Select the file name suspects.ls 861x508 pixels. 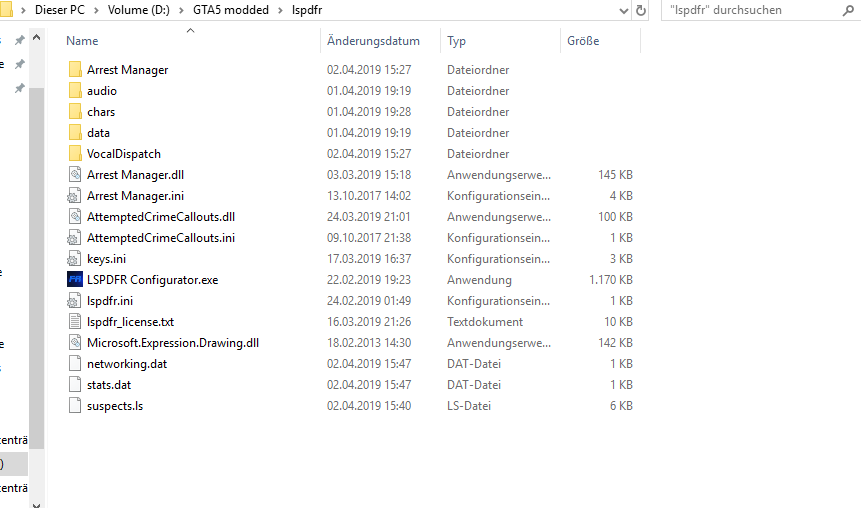[x=115, y=406]
